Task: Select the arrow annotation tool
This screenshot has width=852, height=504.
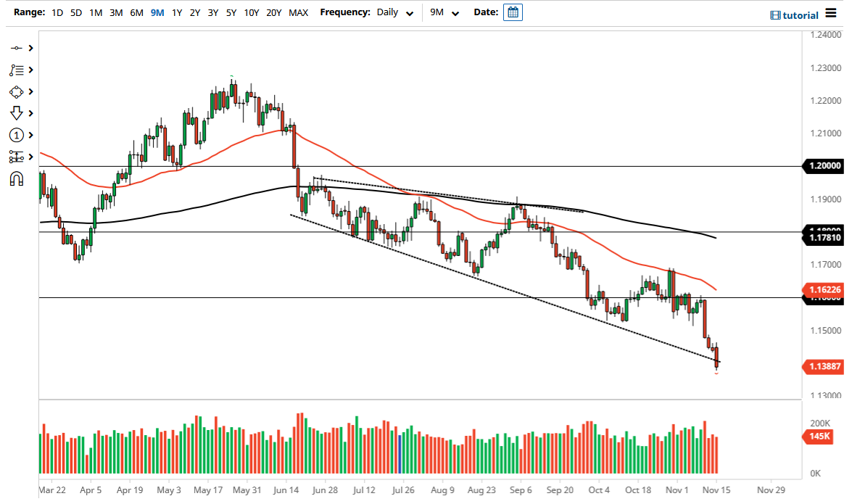Action: click(17, 113)
